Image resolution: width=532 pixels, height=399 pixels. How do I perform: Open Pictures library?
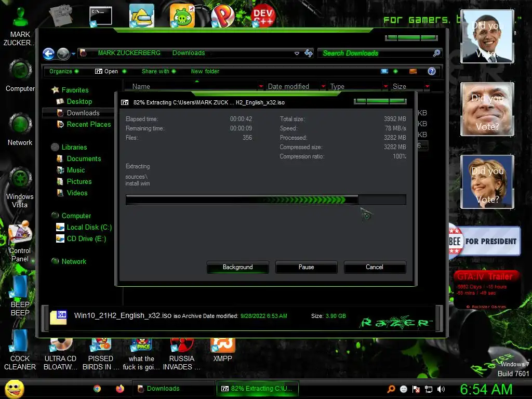[x=79, y=181]
